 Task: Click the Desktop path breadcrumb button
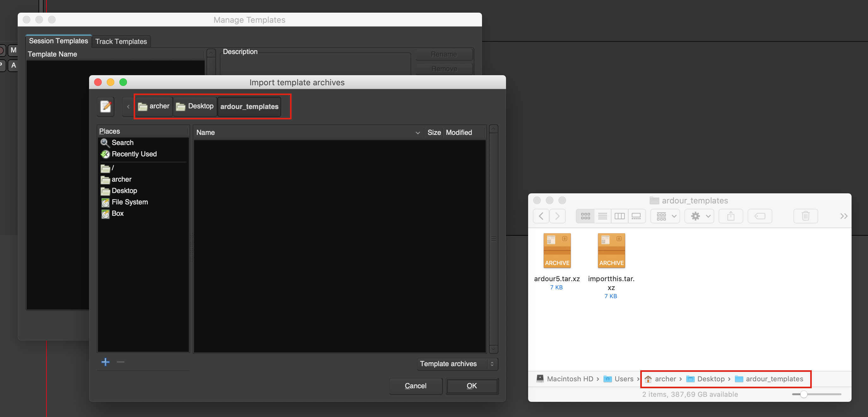coord(195,106)
